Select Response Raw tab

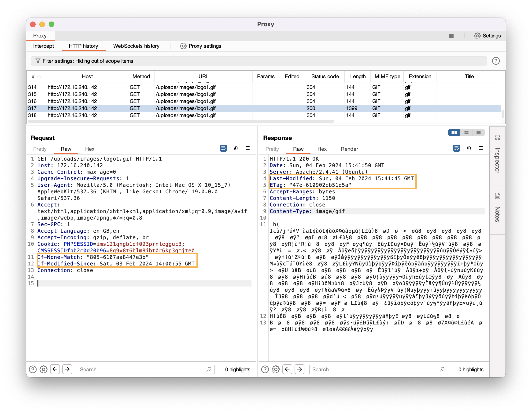[298, 149]
